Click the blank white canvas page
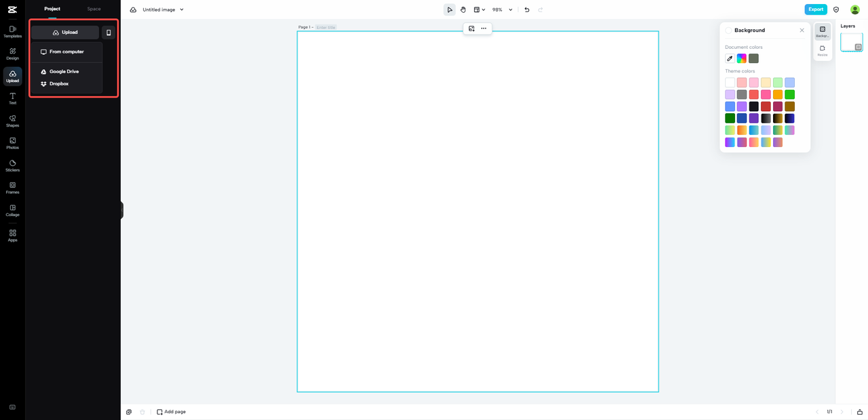This screenshot has width=868, height=420. tap(477, 211)
